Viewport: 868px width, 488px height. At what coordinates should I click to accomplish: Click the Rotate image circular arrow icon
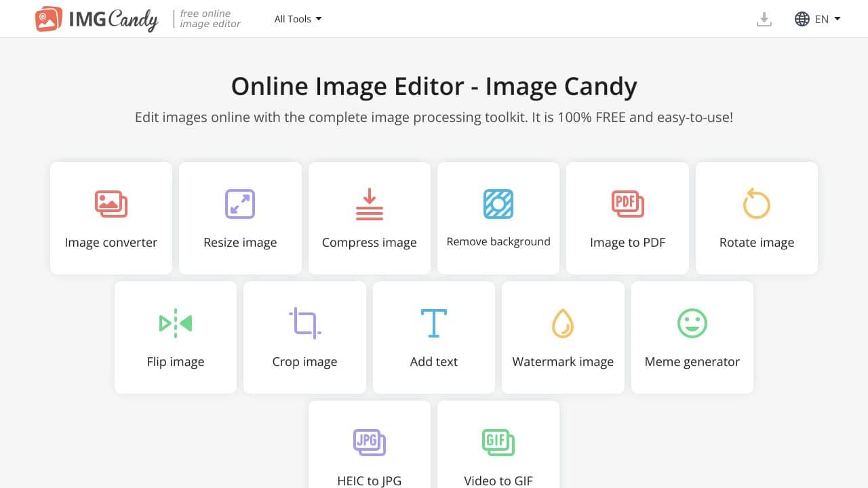click(x=757, y=204)
